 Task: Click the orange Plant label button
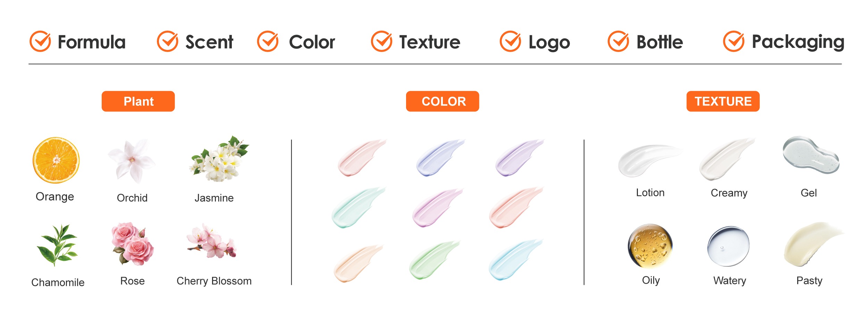[138, 101]
